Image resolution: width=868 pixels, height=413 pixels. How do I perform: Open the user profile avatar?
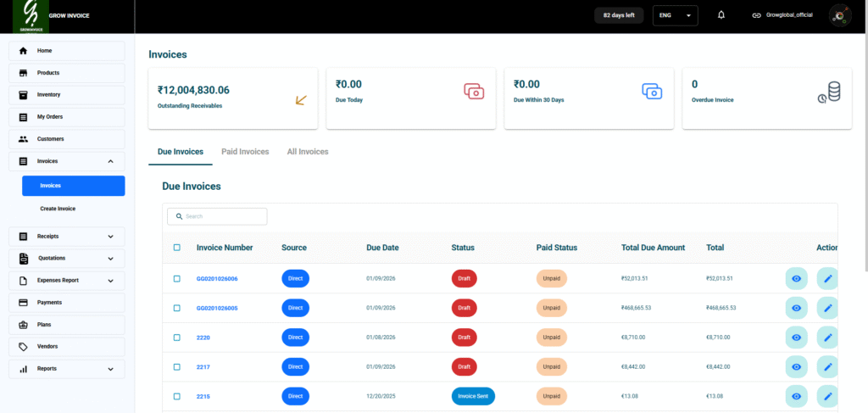(x=839, y=15)
